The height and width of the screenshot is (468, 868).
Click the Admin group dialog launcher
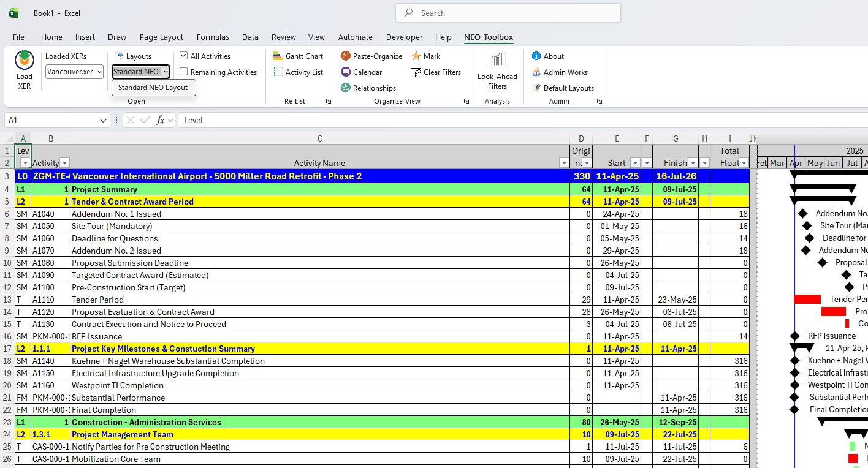[599, 101]
